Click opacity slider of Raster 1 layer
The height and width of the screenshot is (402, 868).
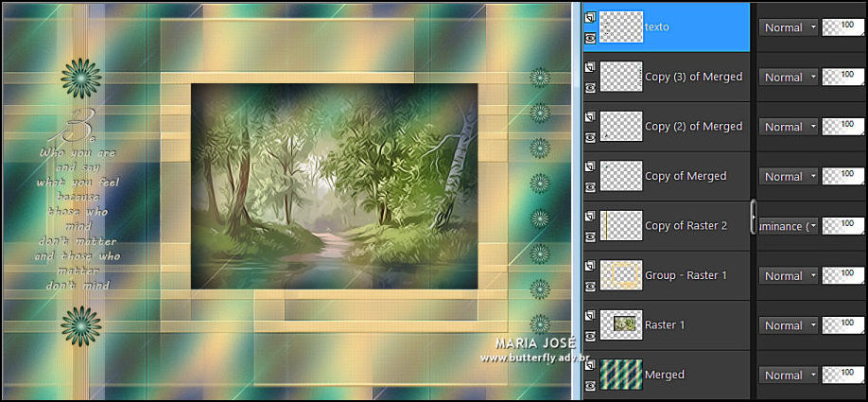tap(843, 325)
